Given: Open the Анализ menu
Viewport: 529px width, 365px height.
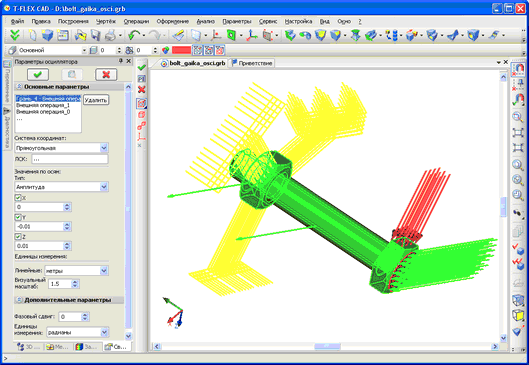Looking at the screenshot, I should click(x=205, y=21).
